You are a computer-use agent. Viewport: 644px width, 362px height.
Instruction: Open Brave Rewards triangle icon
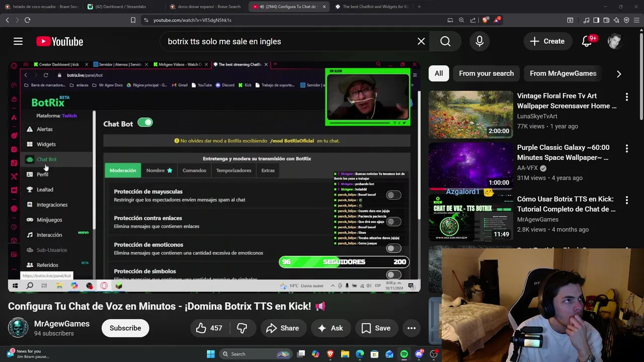497,20
